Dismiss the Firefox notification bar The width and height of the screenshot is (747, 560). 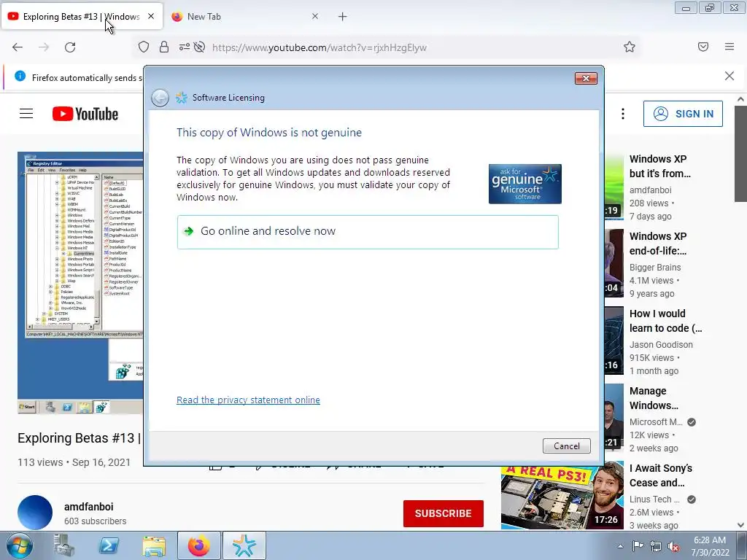(729, 76)
